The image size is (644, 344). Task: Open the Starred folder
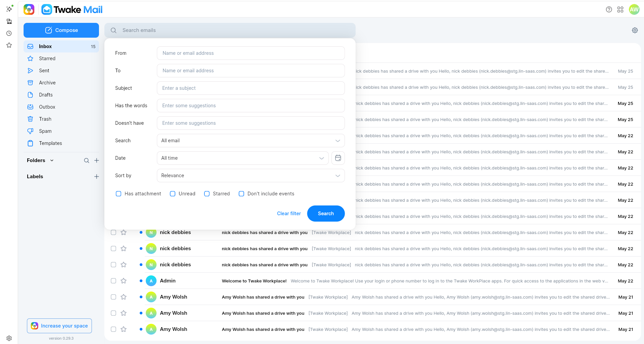tap(61, 59)
